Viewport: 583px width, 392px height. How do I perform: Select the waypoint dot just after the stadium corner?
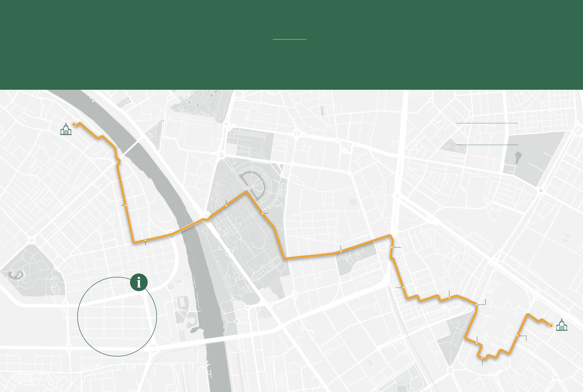[x=262, y=213]
